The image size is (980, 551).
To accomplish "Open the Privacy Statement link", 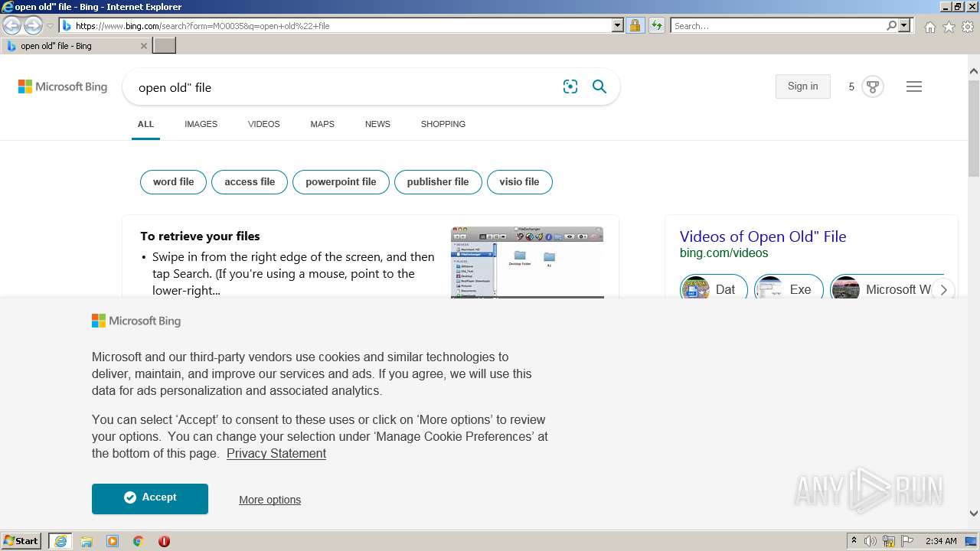I will click(x=276, y=454).
